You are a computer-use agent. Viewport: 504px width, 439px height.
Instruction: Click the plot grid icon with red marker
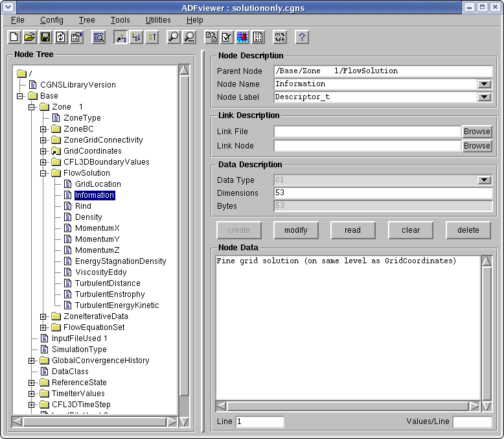[x=242, y=38]
